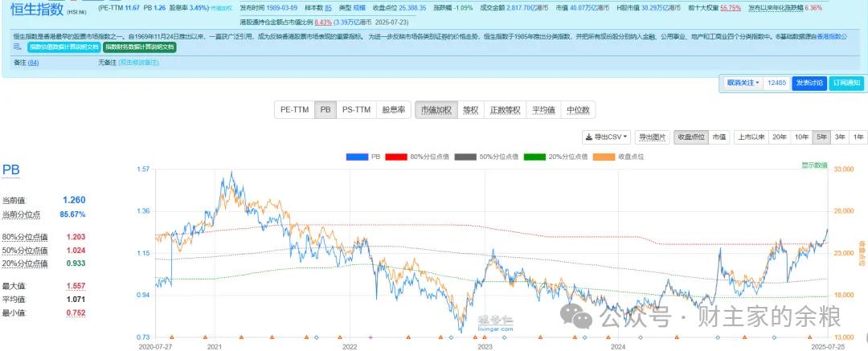Toggle 市值 overlay on chart

point(719,137)
